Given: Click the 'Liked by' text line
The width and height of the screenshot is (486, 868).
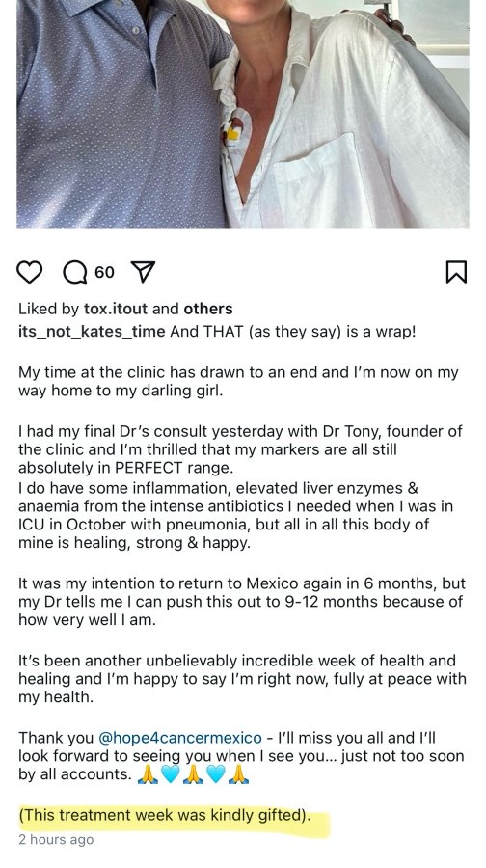Looking at the screenshot, I should [x=125, y=309].
